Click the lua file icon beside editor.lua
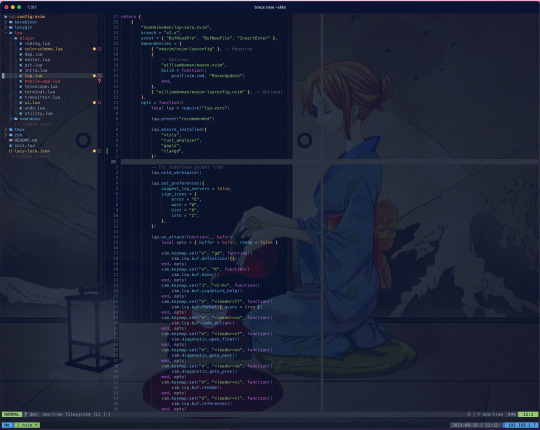Viewport: 540px width, 430px height. (x=21, y=60)
